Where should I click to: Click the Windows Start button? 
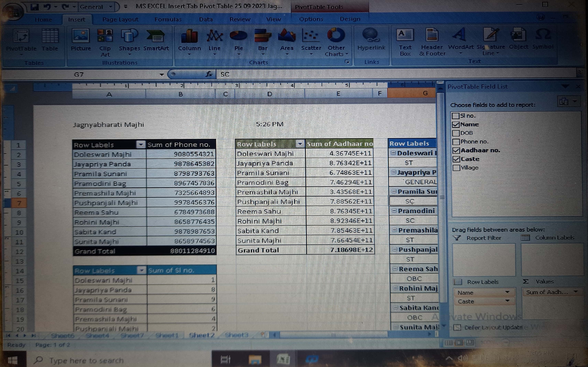13,360
